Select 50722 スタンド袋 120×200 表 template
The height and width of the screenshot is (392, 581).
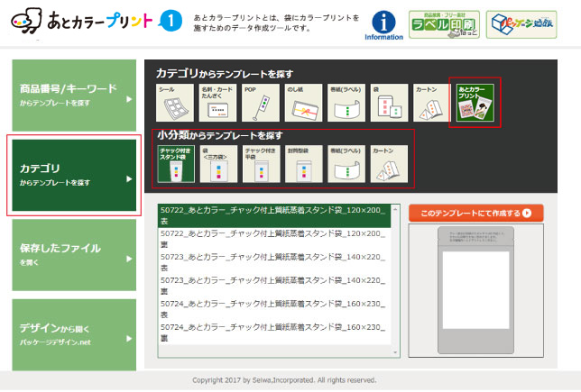click(x=274, y=215)
